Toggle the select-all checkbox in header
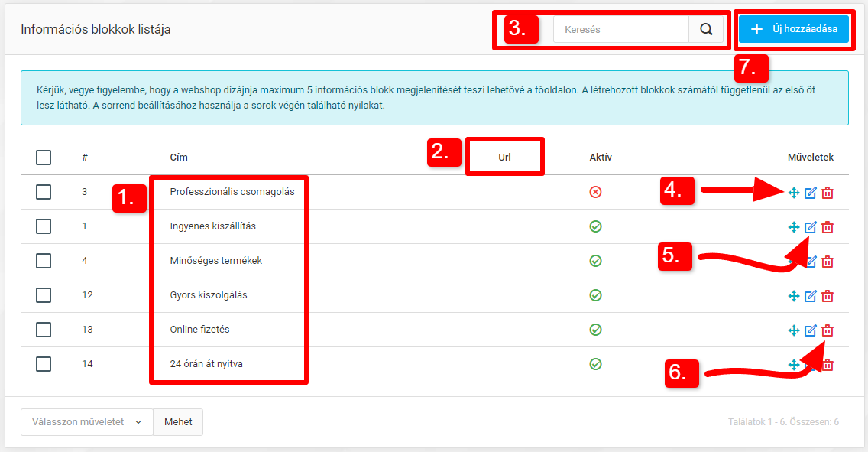Viewport: 868px width, 452px height. (44, 158)
